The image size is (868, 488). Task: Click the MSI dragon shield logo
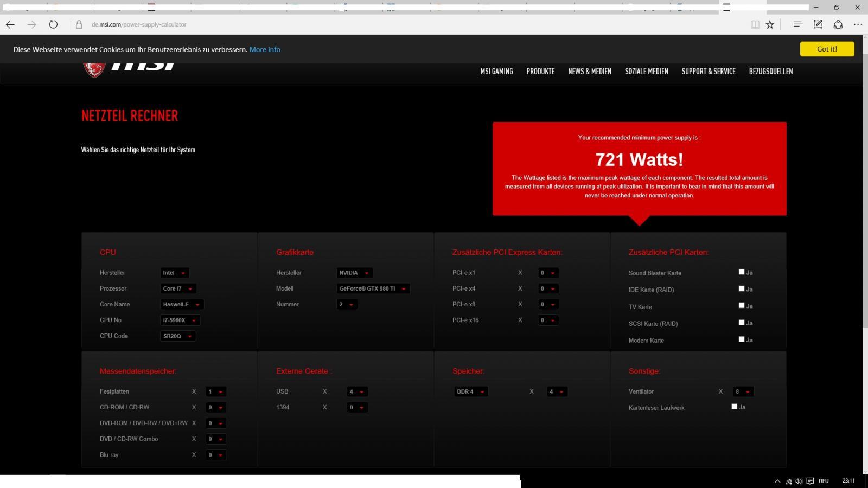94,70
